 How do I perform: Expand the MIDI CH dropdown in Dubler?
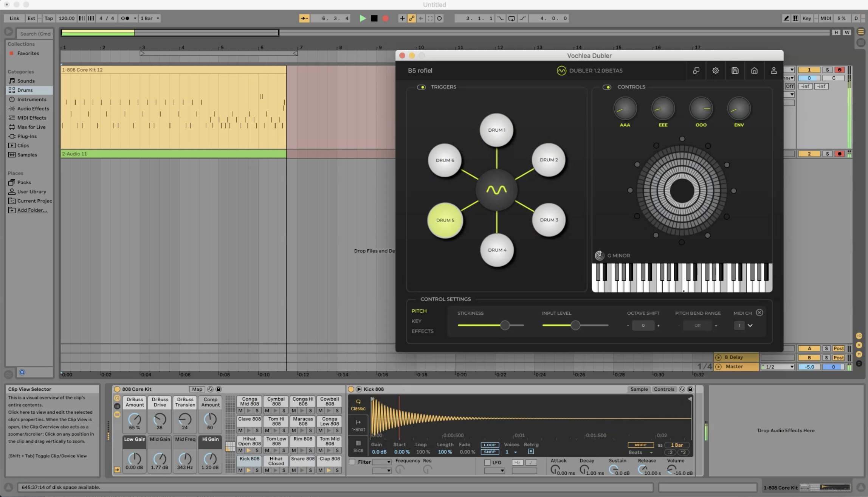point(751,325)
